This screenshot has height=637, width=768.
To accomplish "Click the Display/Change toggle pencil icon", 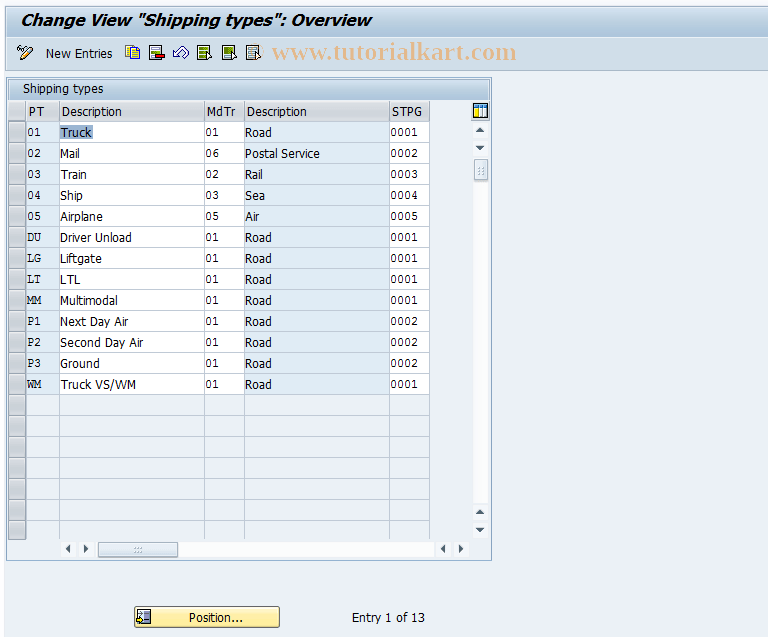I will pos(24,52).
